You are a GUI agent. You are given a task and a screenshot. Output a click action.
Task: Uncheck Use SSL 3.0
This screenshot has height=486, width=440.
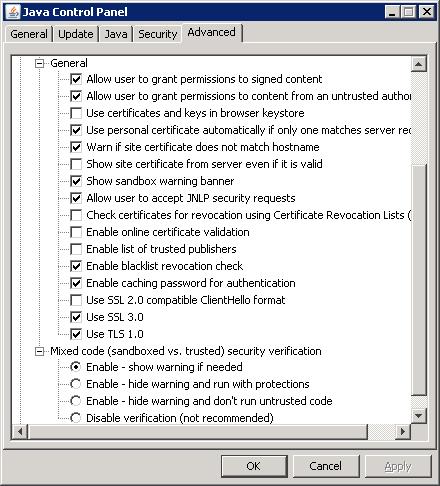[76, 317]
